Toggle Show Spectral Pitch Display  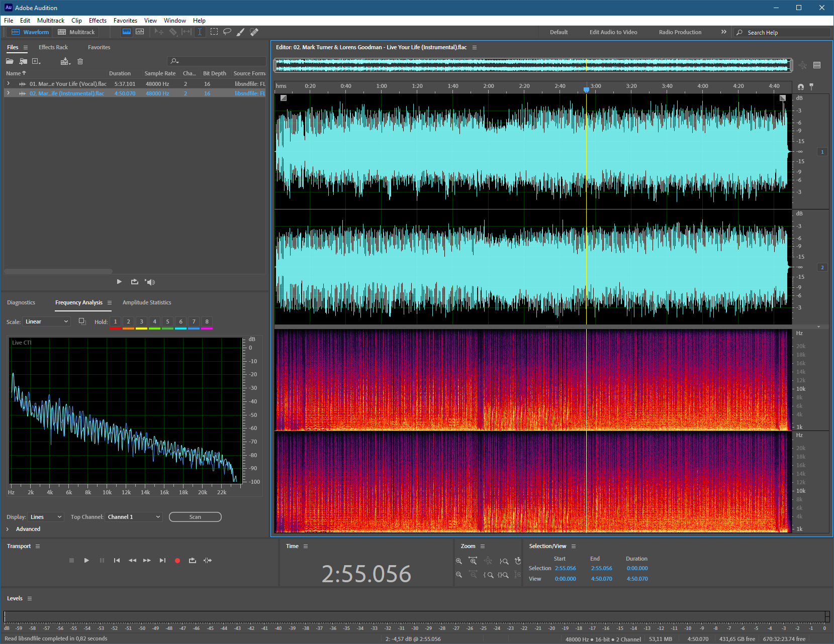(140, 32)
